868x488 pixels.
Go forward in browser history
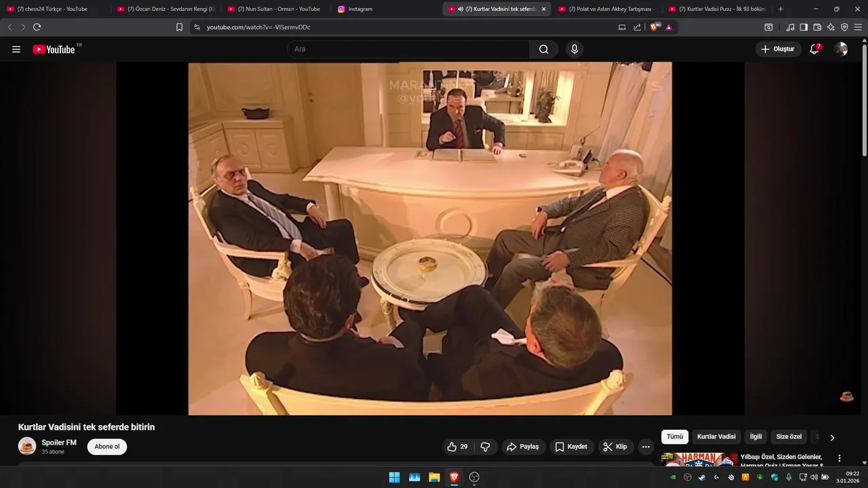(23, 27)
